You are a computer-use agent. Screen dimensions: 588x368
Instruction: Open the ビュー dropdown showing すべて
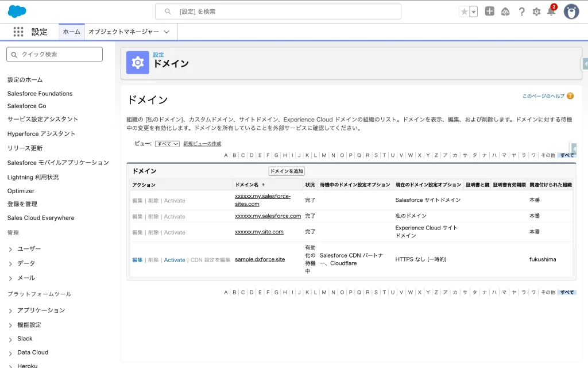(x=167, y=144)
